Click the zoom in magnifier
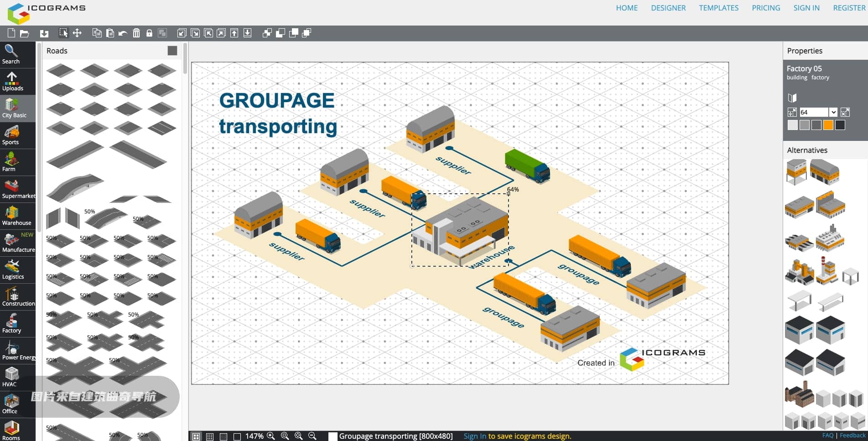The image size is (868, 441). (271, 436)
